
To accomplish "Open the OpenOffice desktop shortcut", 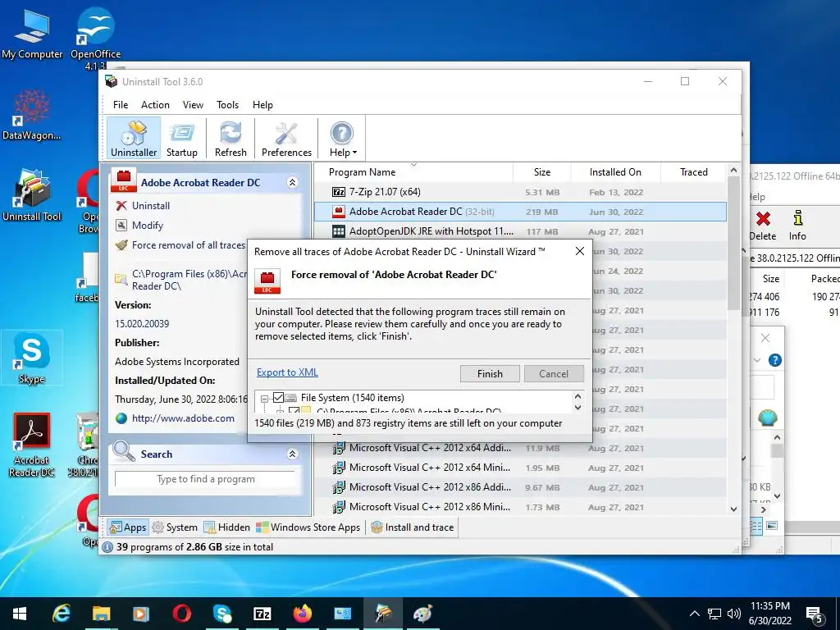I will [x=95, y=39].
